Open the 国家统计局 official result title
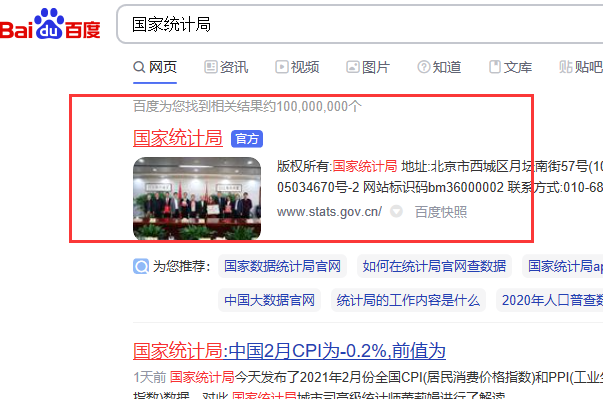This screenshot has width=603, height=399. [178, 138]
